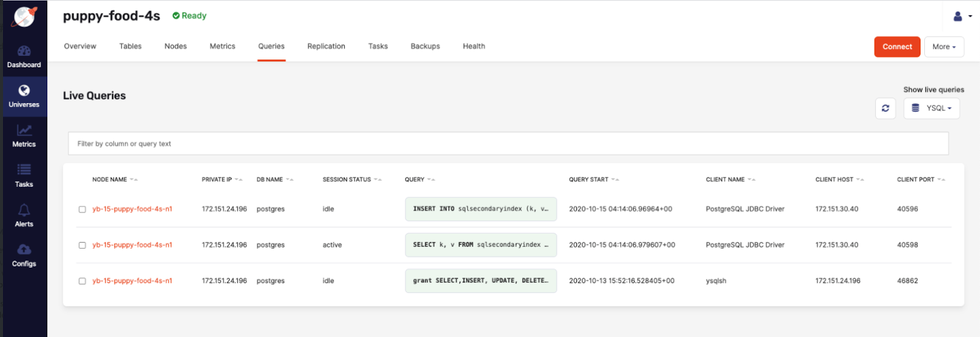The width and height of the screenshot is (980, 337).
Task: Open the Metrics chart icon in sidebar
Action: (24, 131)
